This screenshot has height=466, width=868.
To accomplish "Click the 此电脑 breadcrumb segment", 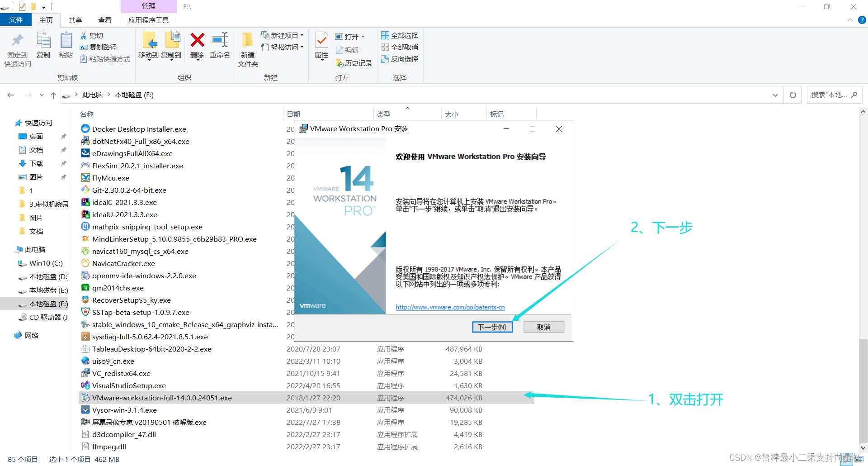I will point(92,95).
